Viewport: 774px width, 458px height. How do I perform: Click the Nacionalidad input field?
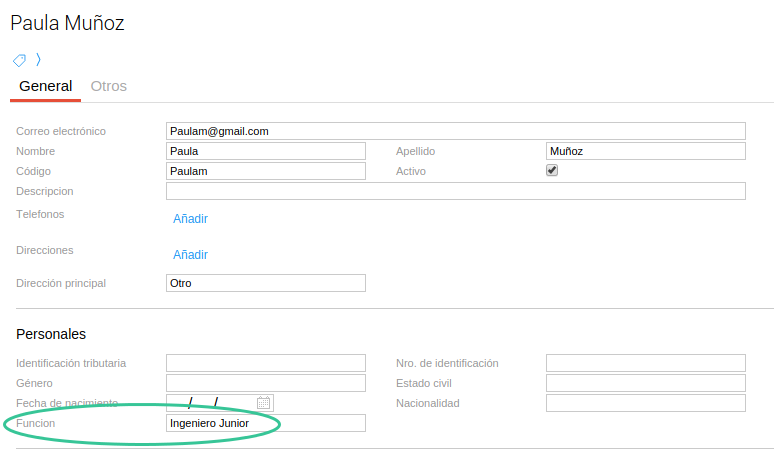(x=645, y=403)
